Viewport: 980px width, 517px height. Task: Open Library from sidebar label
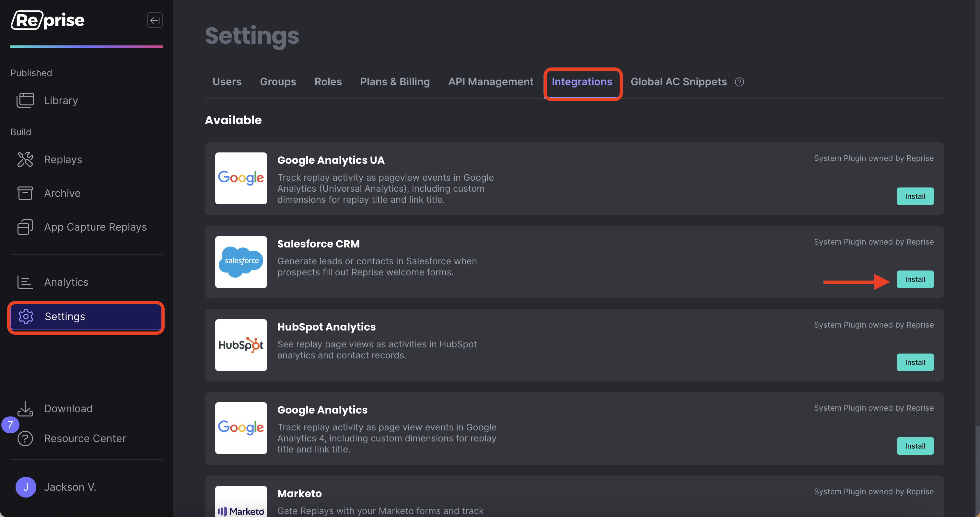click(x=61, y=101)
